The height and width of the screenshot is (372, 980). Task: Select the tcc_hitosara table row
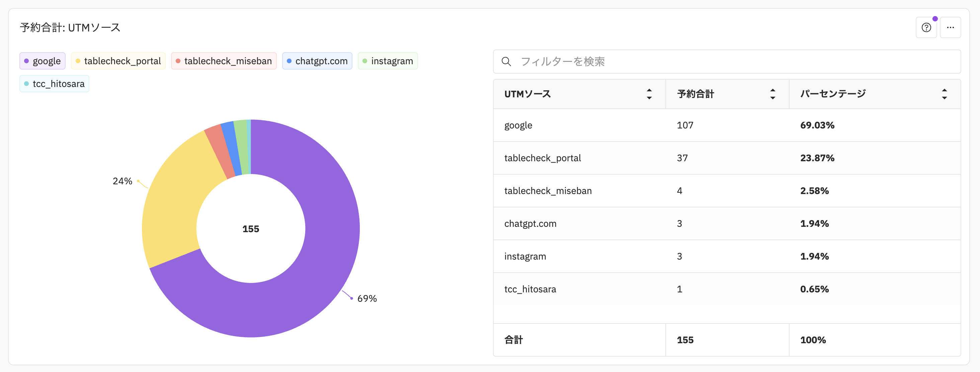click(727, 289)
